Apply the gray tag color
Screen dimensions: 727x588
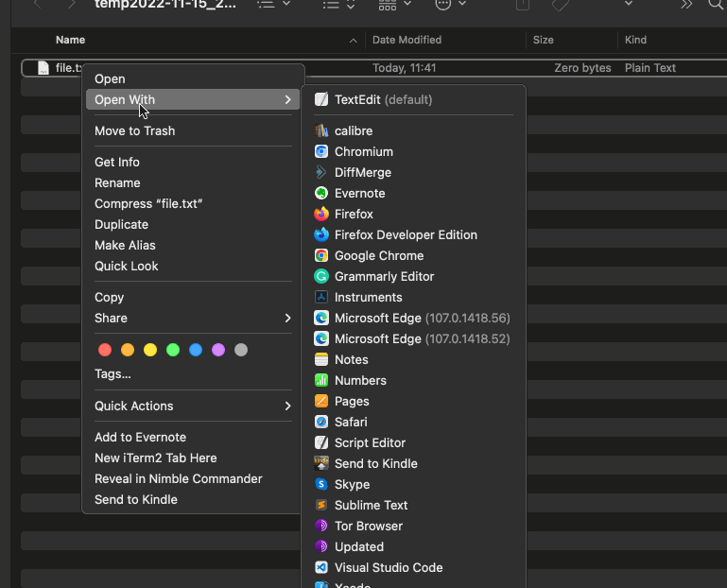(x=241, y=350)
